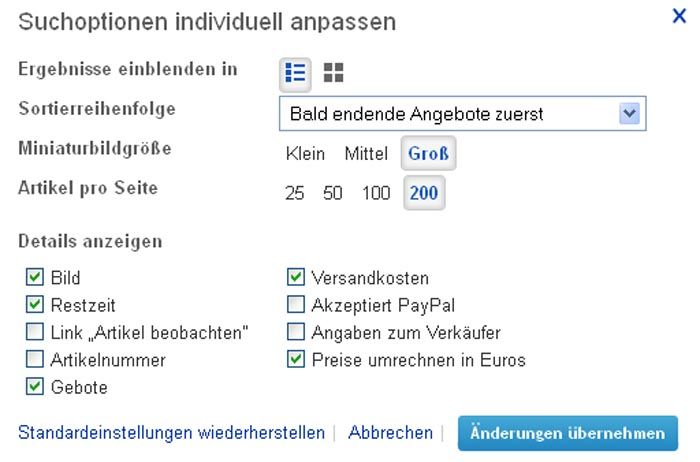
Task: Tick the Artikelnummer checkbox
Action: [x=35, y=359]
